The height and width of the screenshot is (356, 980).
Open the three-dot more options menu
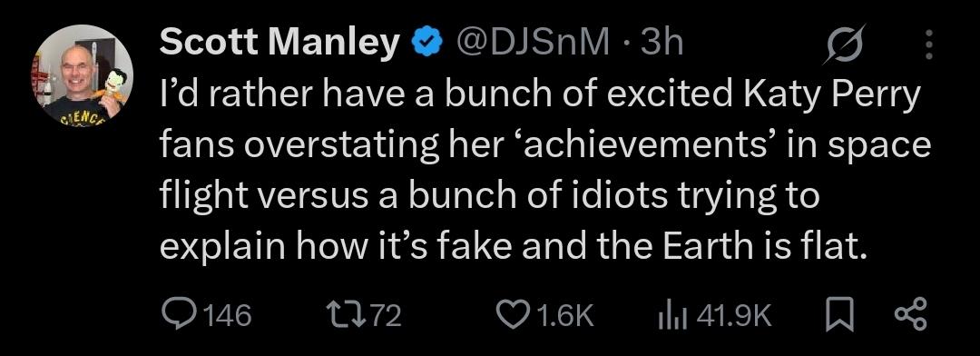click(929, 45)
